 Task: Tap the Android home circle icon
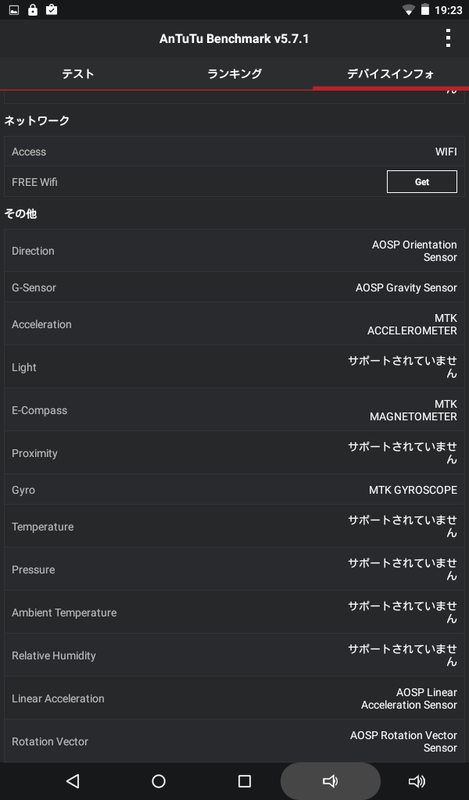[x=159, y=781]
